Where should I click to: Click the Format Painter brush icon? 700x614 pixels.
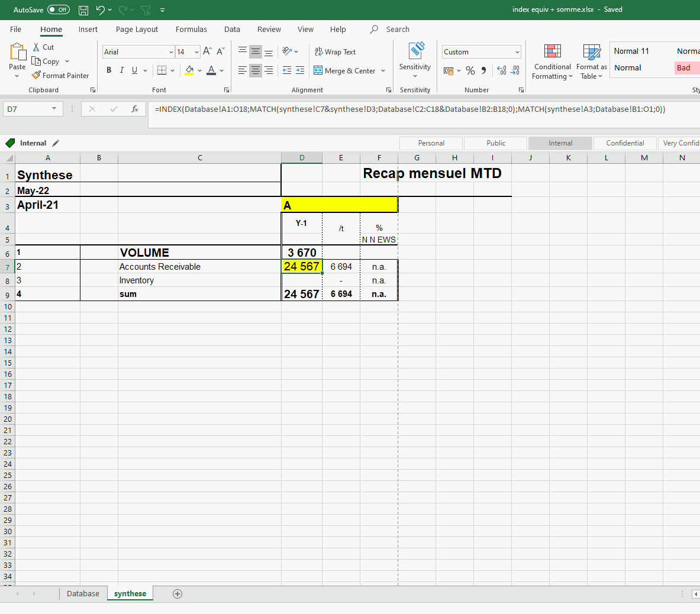click(37, 75)
